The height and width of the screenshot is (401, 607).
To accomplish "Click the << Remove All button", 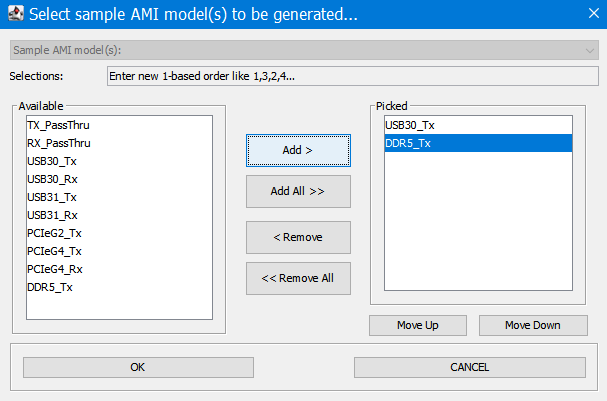I will coord(298,278).
